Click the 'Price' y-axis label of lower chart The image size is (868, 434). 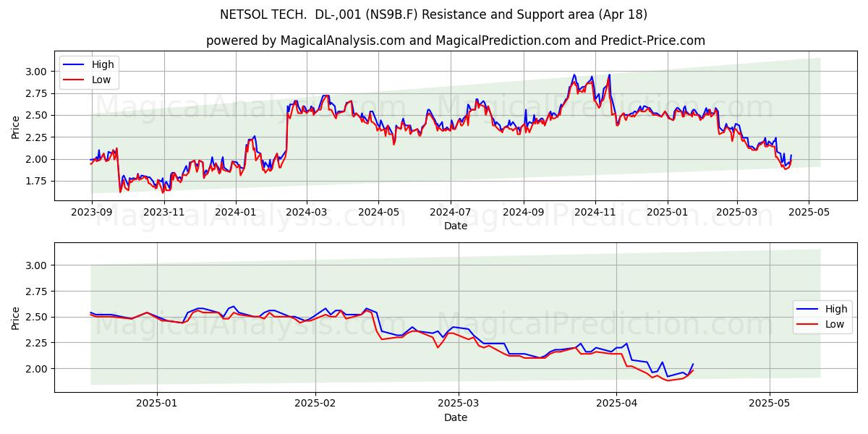click(16, 318)
